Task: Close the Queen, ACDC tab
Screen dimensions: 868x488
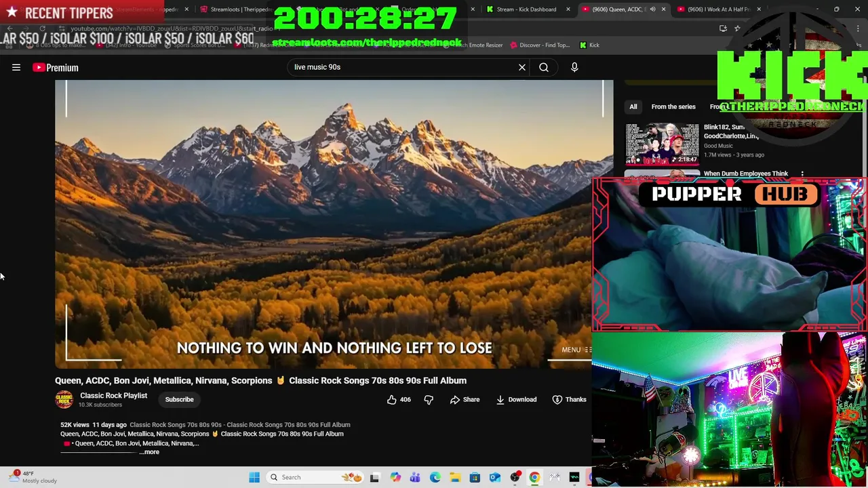Action: 663,9
